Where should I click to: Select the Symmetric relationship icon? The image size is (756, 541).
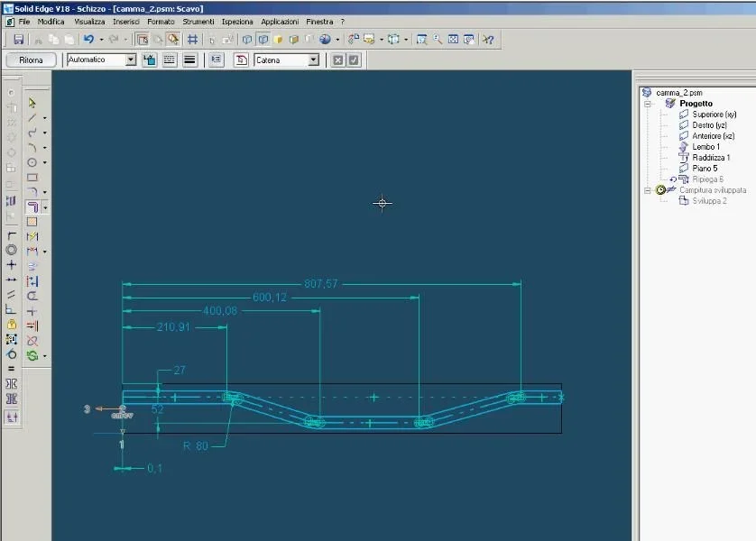pyautogui.click(x=11, y=384)
